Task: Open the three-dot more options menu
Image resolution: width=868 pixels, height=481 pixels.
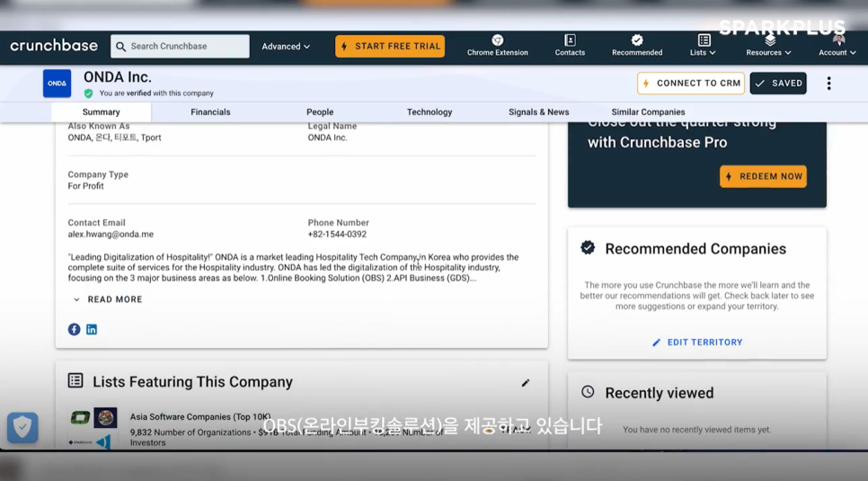Action: pos(828,83)
